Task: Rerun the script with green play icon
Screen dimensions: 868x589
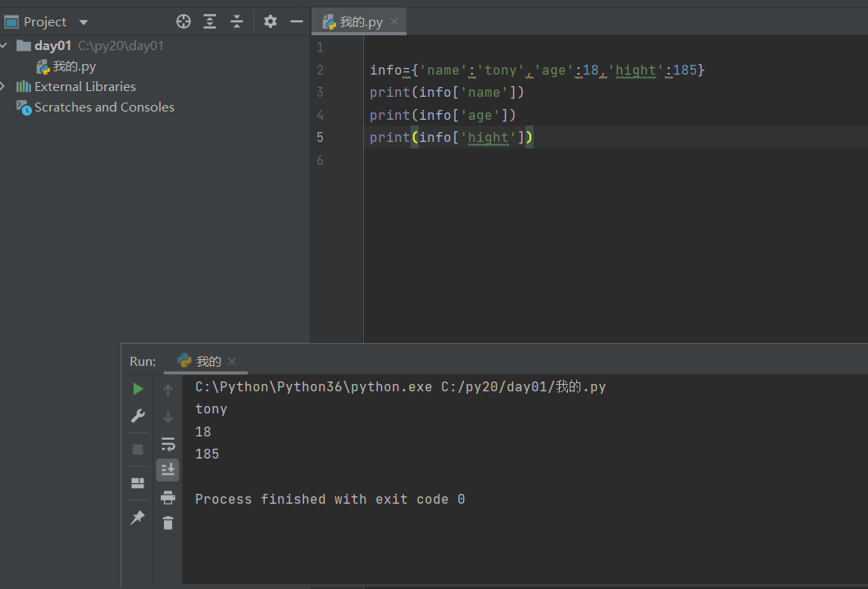Action: pos(138,389)
